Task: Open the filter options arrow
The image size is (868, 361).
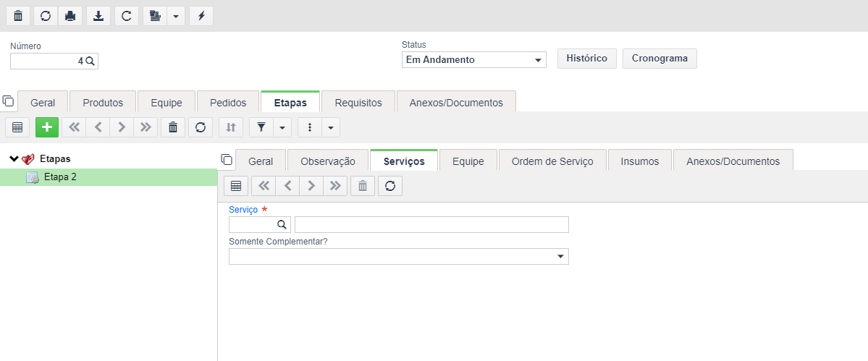Action: 282,127
